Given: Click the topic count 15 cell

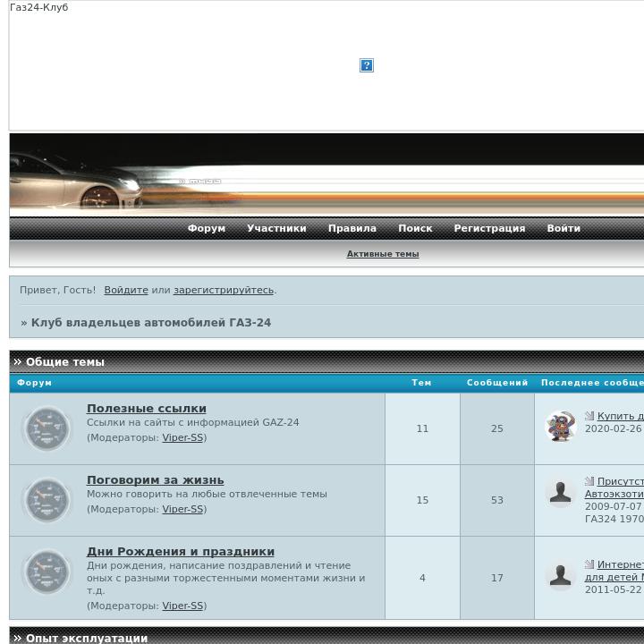Looking at the screenshot, I should tap(422, 500).
